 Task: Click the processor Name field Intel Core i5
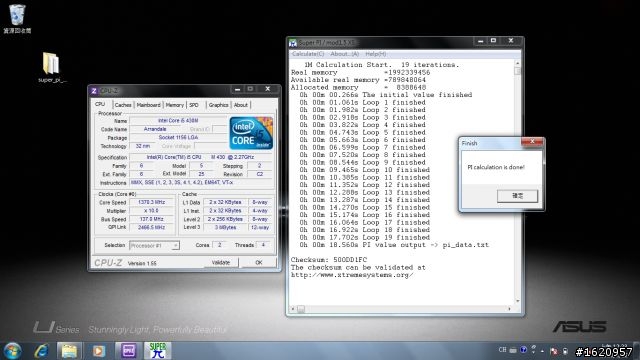point(178,121)
